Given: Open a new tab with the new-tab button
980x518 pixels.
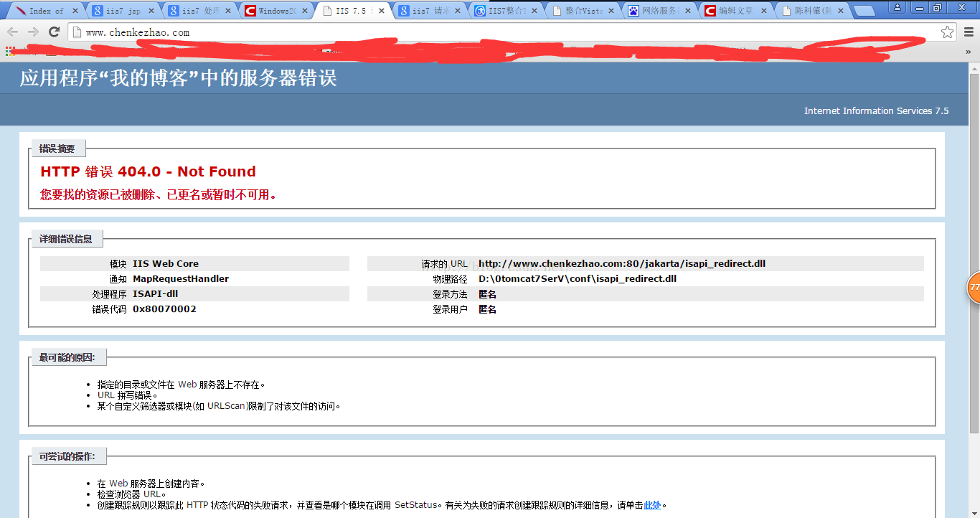Looking at the screenshot, I should click(864, 11).
